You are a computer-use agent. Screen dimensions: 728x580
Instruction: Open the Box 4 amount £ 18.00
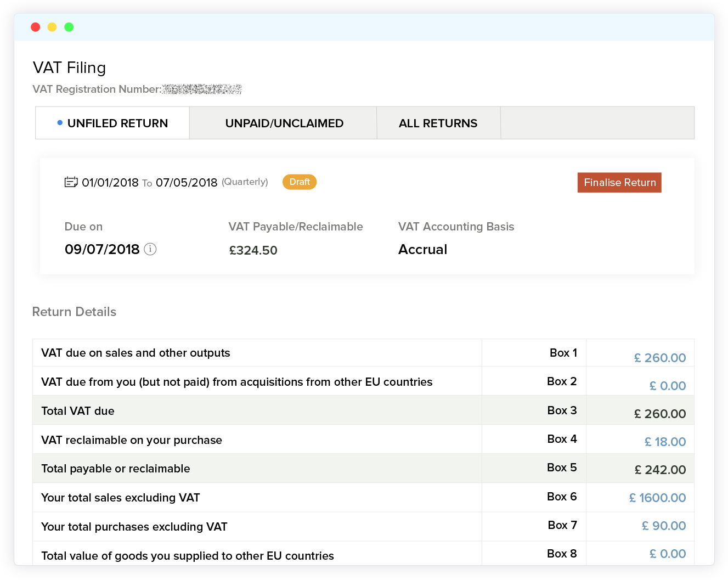[x=665, y=442]
